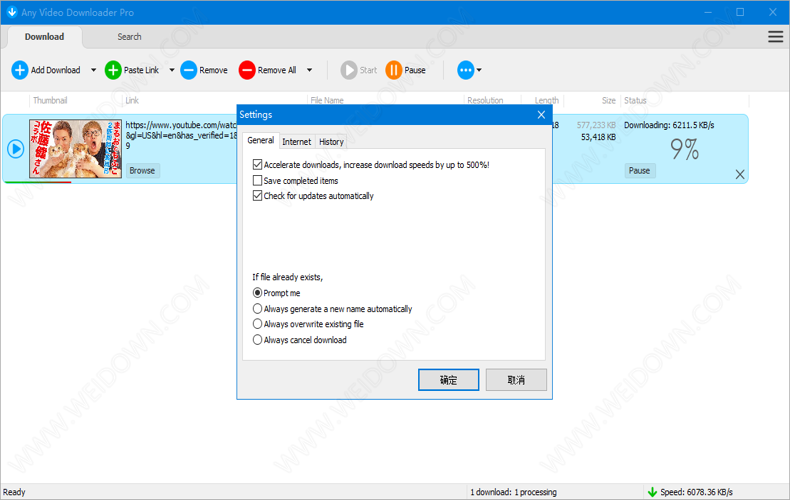Click the Add Download label
The image size is (790, 500).
click(55, 70)
